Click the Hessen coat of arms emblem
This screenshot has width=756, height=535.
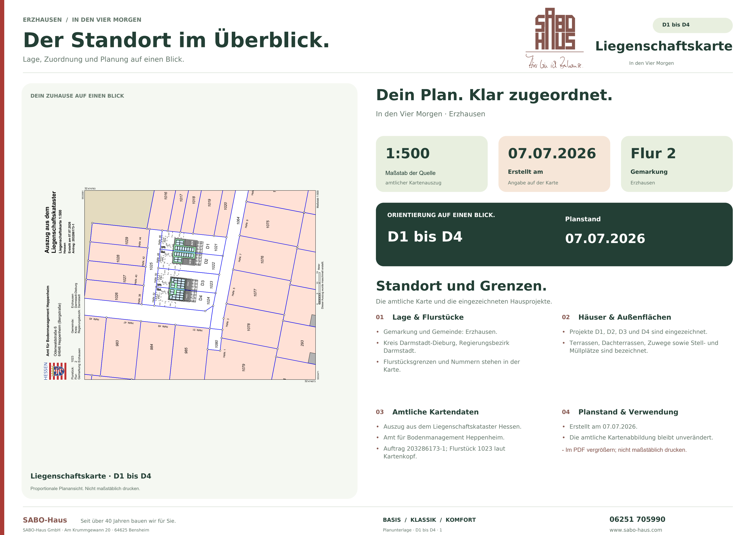coord(57,371)
